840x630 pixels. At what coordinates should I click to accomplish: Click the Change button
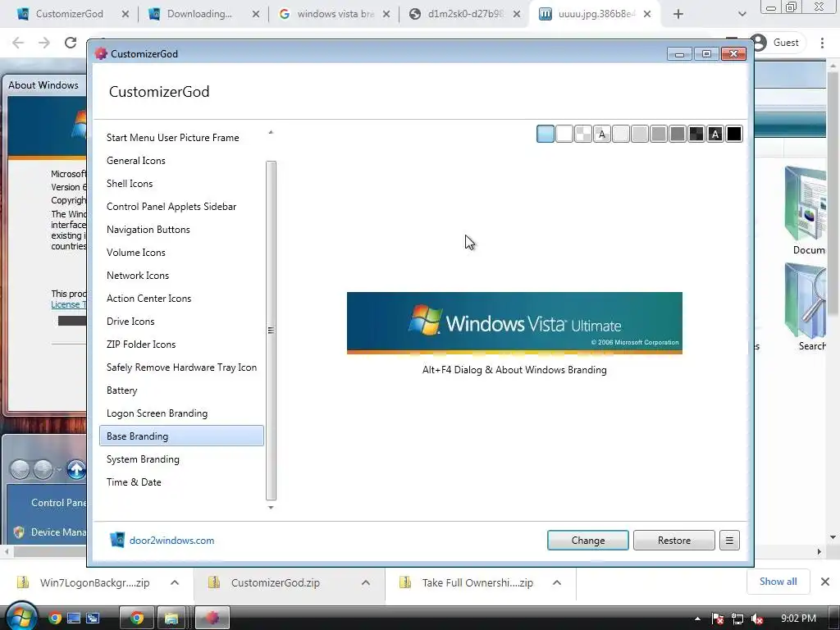[x=587, y=541]
